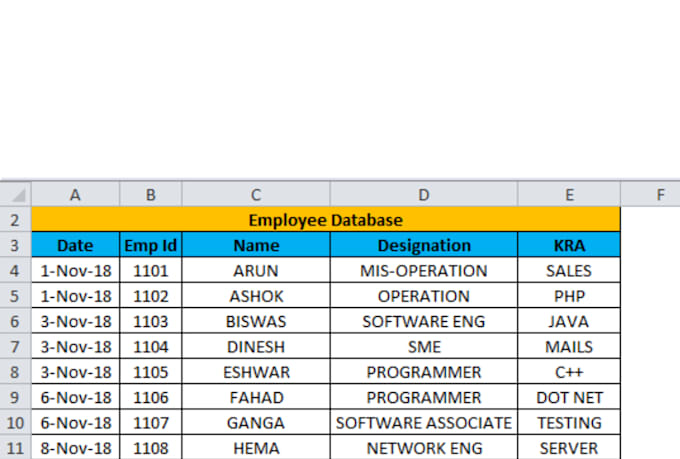
Task: Select row 11 header
Action: click(x=15, y=447)
